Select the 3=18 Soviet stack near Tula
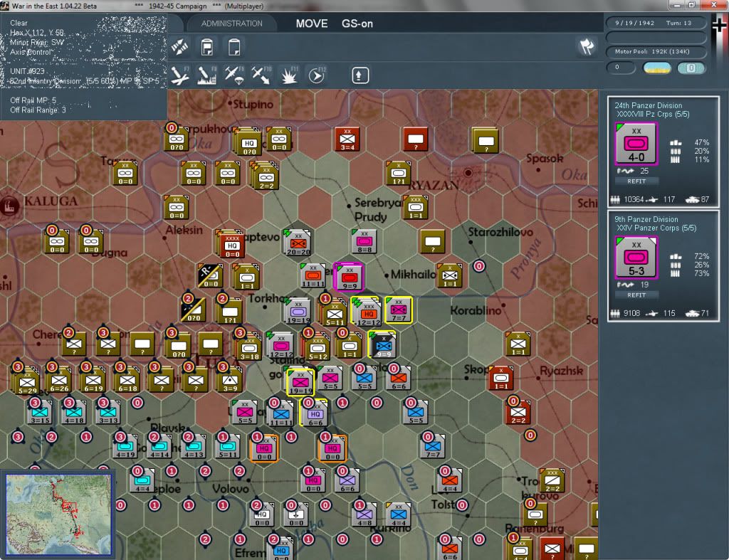This screenshot has height=560, width=729. coord(248,347)
